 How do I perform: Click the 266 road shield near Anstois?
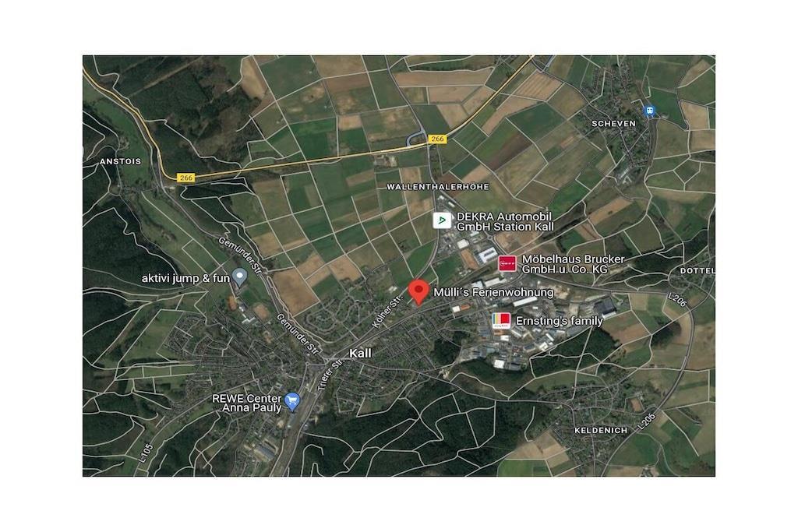tap(186, 178)
